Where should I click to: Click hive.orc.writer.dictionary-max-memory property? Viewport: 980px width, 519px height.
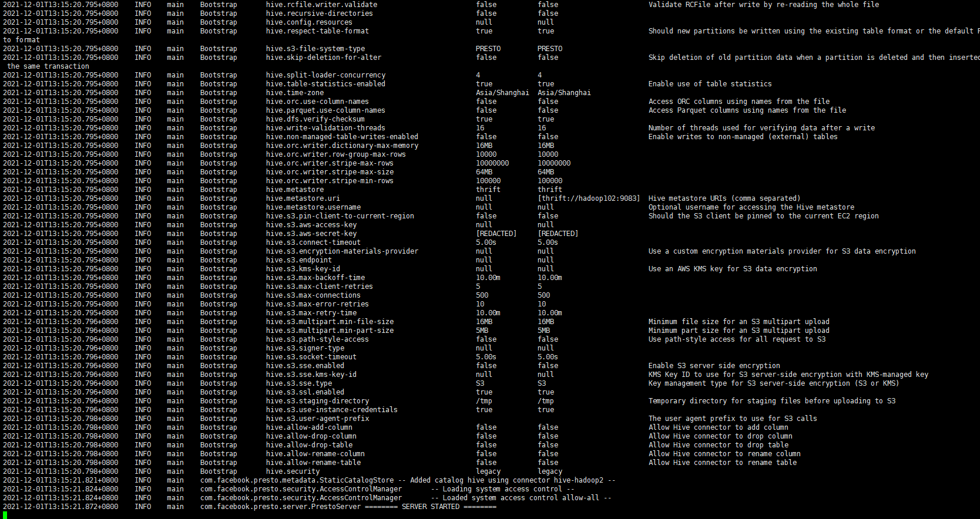pyautogui.click(x=342, y=146)
